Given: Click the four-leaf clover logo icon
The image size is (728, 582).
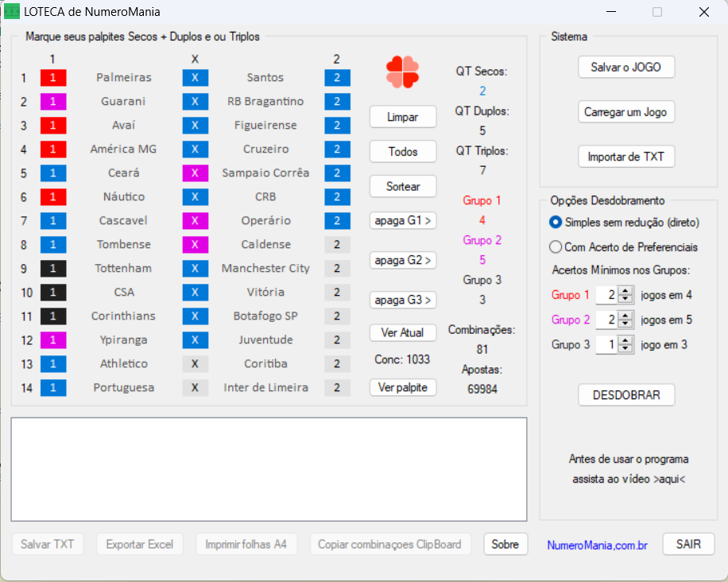Looking at the screenshot, I should [x=402, y=72].
